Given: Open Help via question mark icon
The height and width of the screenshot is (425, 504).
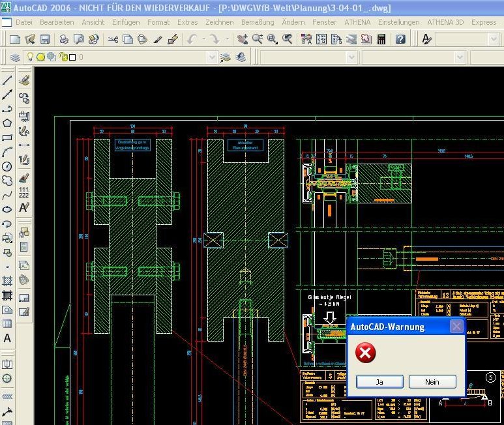Looking at the screenshot, I should 400,39.
